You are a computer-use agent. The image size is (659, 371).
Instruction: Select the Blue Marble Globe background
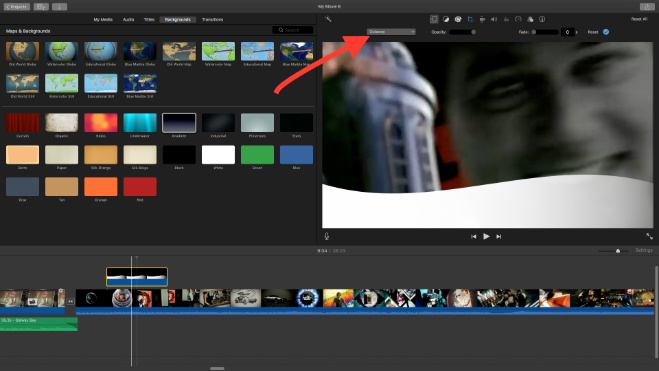point(140,52)
